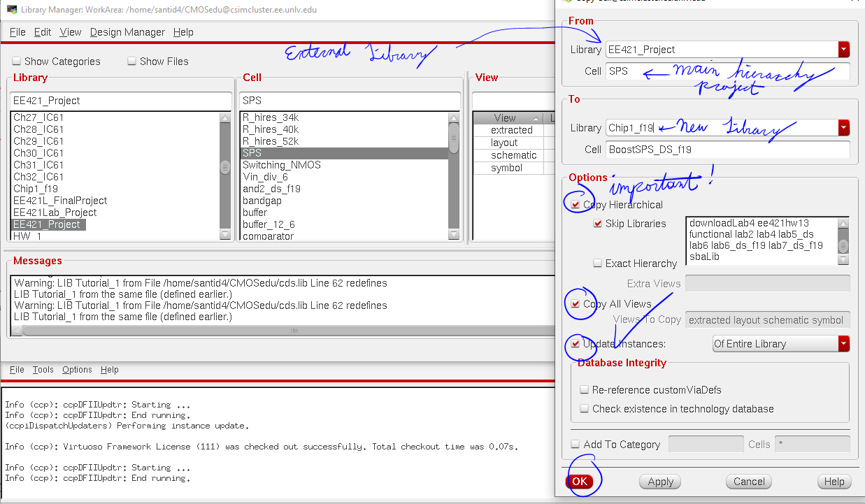
Task: Enable the Show Files checkbox
Action: point(132,62)
